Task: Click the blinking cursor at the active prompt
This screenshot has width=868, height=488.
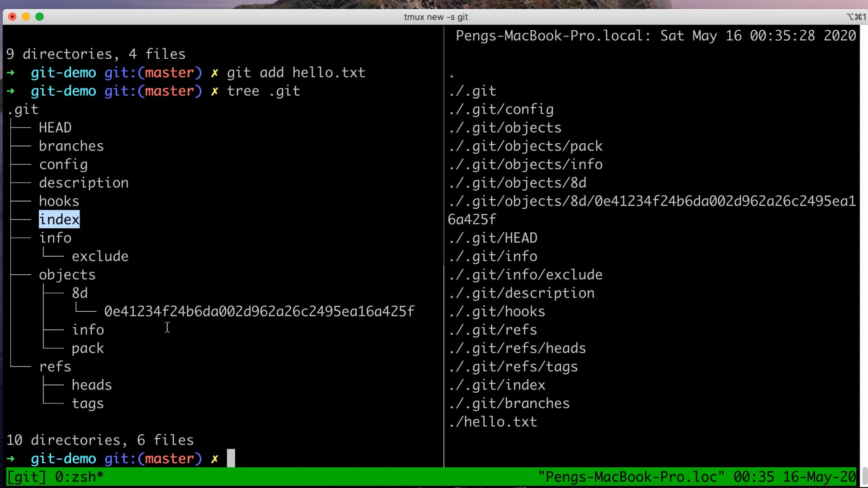Action: click(231, 458)
